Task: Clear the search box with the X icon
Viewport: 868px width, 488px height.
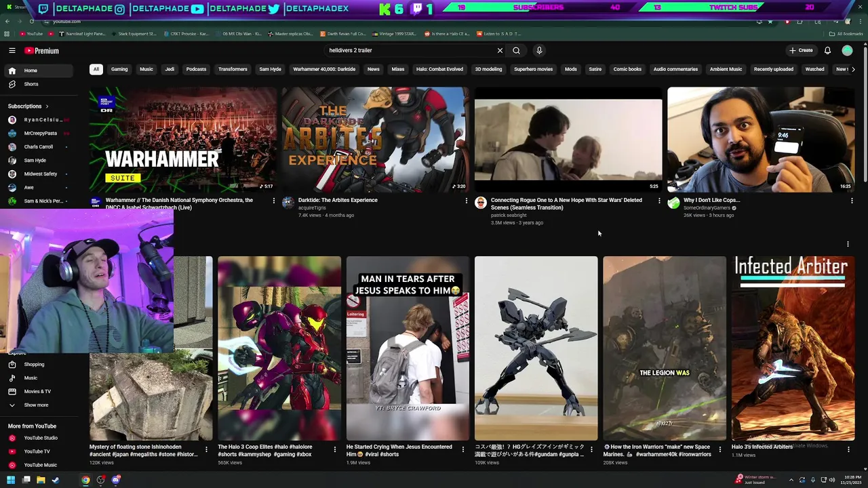Action: pos(500,51)
